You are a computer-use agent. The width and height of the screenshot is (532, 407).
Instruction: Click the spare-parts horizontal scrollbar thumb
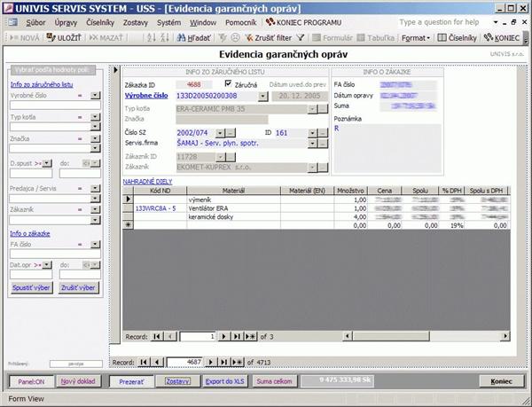tap(391, 336)
